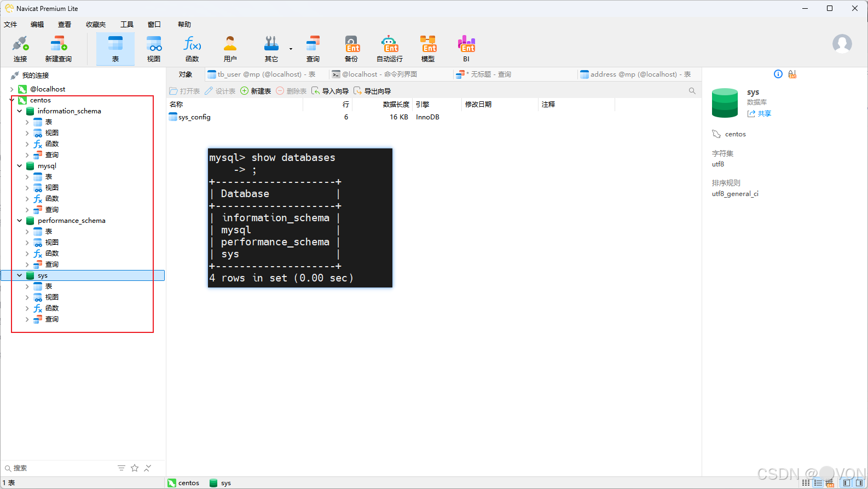The image size is (868, 489).
Task: Open the 连接 (Connection) toolbar button
Action: (x=20, y=49)
